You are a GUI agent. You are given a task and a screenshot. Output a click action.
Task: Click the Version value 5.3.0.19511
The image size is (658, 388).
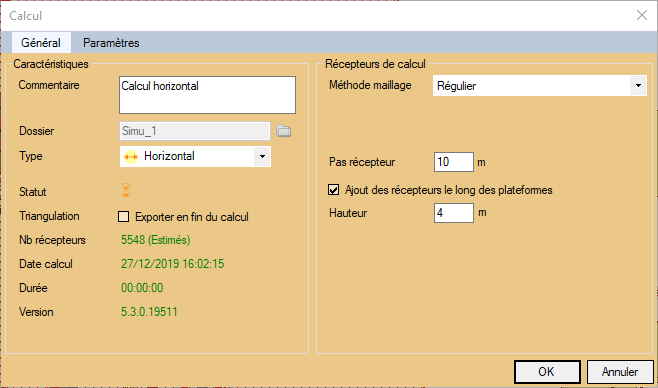(x=149, y=312)
